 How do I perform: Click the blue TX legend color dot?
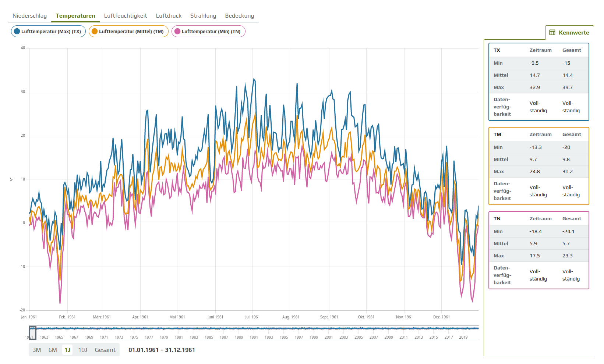point(17,31)
